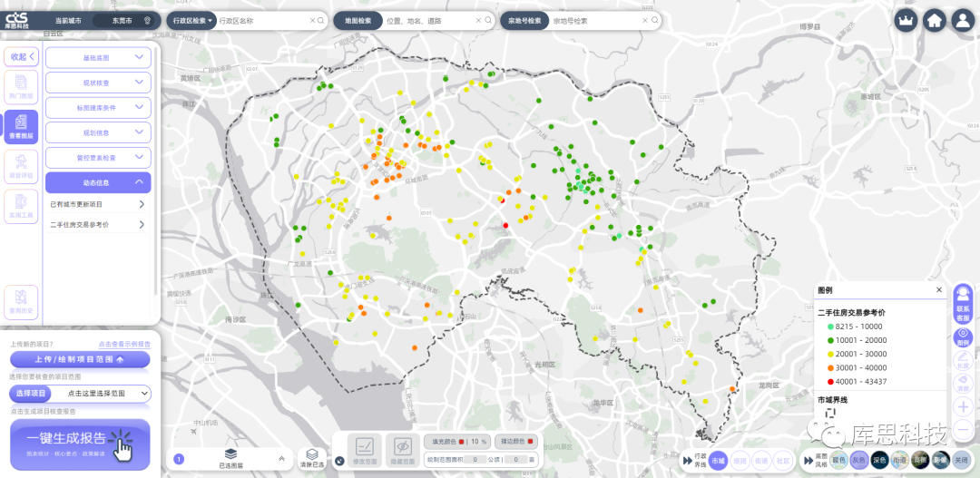Select the 长度 measure tool
The height and width of the screenshot is (478, 980).
pos(963,360)
